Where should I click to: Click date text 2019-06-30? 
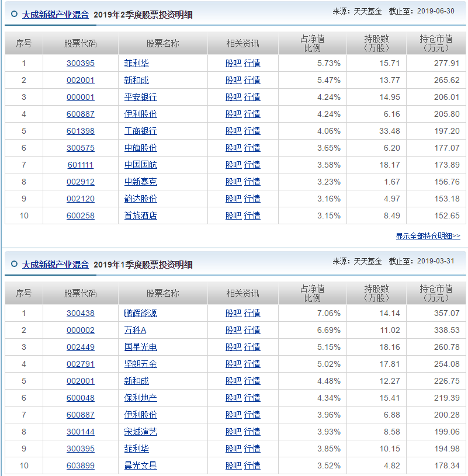point(435,11)
